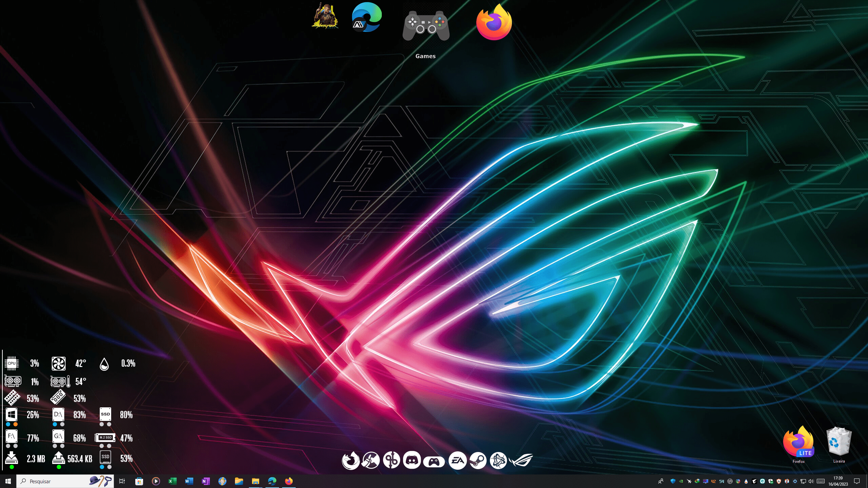Click the SSD widget showing 80%
Image resolution: width=868 pixels, height=488 pixels.
click(x=105, y=414)
